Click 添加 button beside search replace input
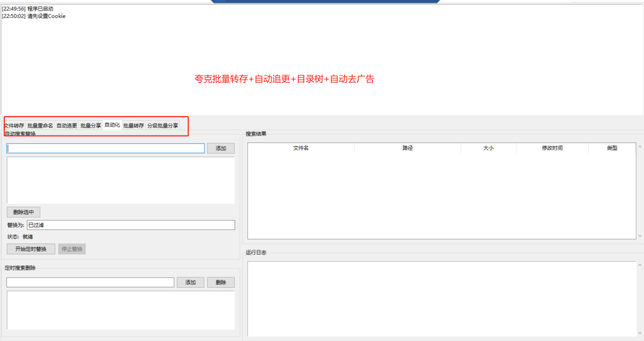The image size is (644, 341). click(x=221, y=148)
